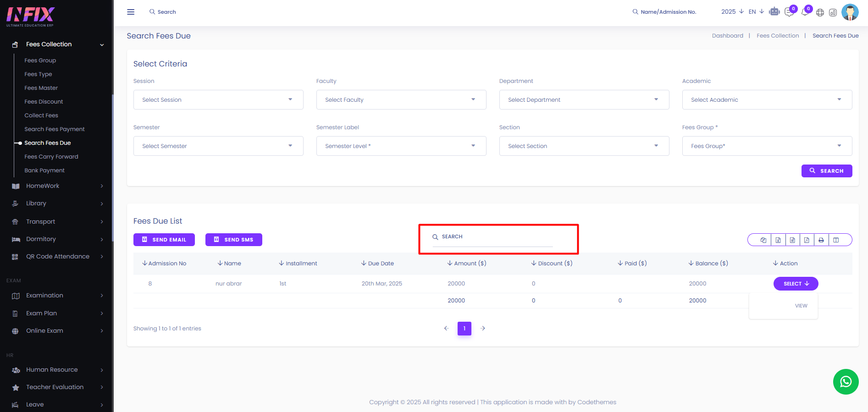Click the purple SEARCH button
Image resolution: width=868 pixels, height=412 pixels.
click(x=827, y=171)
